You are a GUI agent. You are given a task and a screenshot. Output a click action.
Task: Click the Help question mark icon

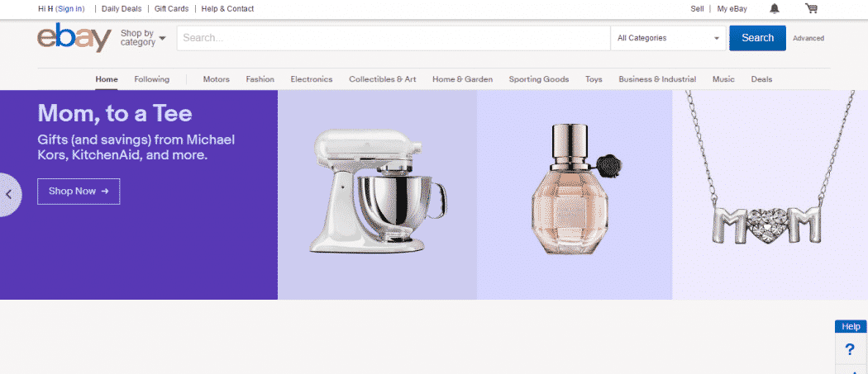851,349
